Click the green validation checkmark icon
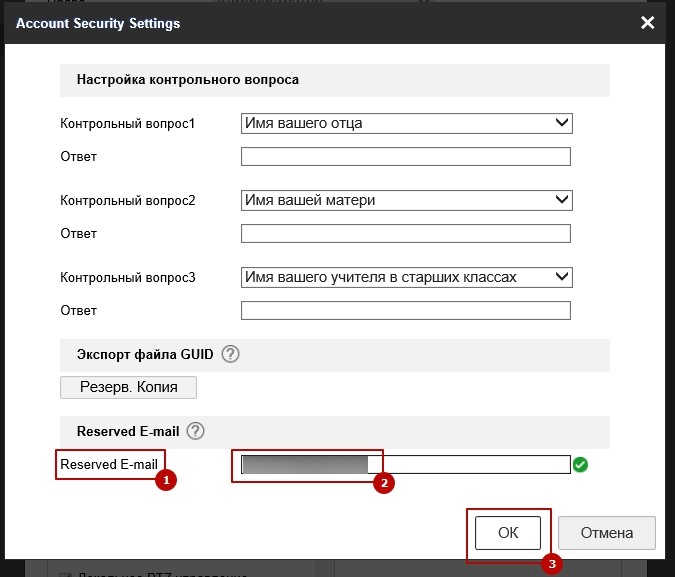The height and width of the screenshot is (577, 675). click(x=581, y=465)
